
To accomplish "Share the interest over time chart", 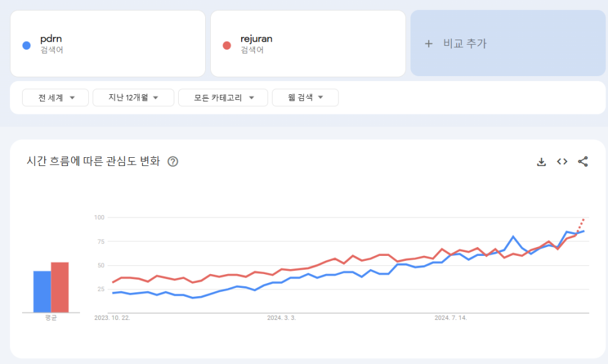I will click(x=583, y=162).
